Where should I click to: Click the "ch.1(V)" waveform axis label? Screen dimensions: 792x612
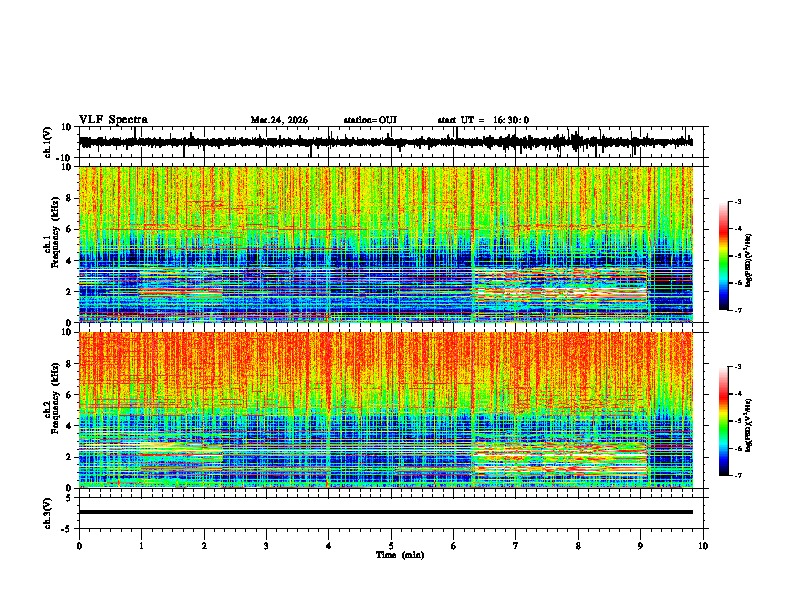tap(48, 142)
